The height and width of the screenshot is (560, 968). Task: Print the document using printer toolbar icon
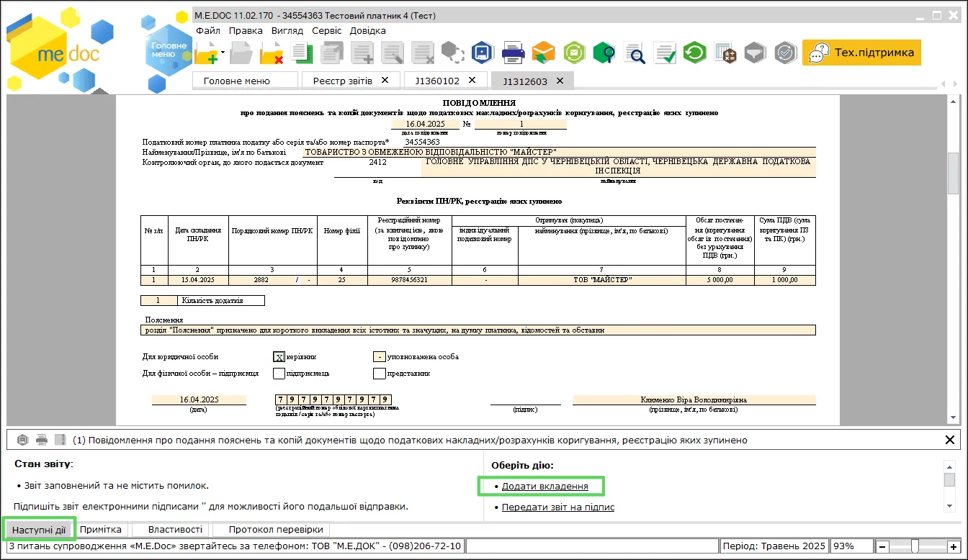pos(513,53)
